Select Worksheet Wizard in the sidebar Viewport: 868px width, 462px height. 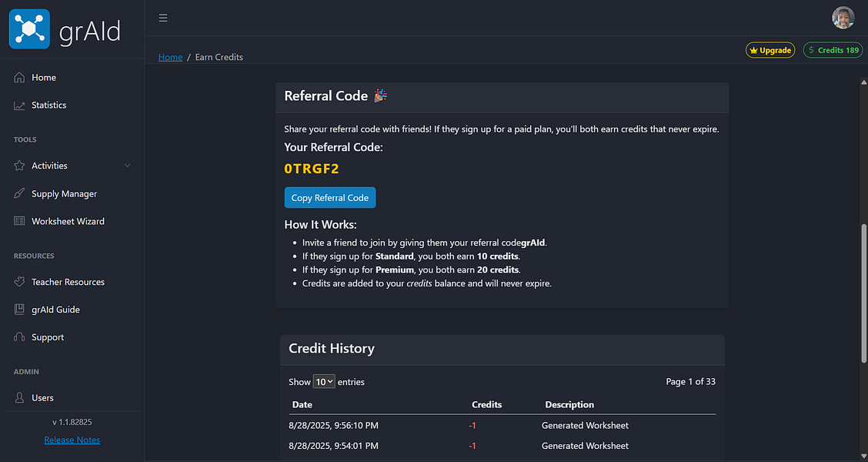point(68,222)
